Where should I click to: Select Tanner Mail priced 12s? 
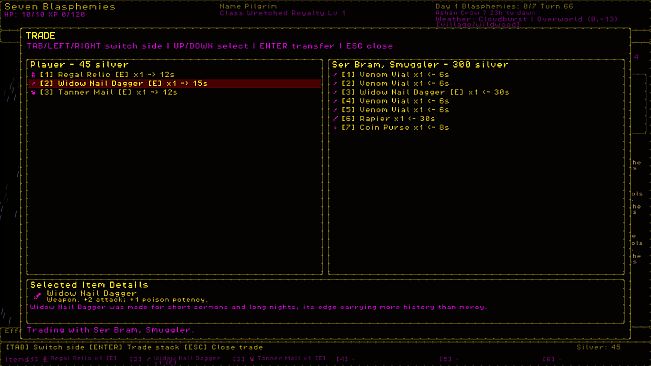pos(174,93)
